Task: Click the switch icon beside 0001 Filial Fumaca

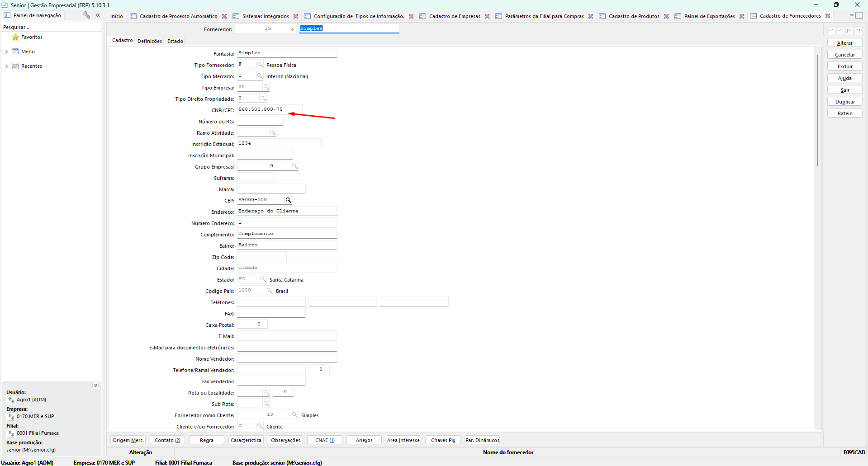Action: pyautogui.click(x=11, y=433)
